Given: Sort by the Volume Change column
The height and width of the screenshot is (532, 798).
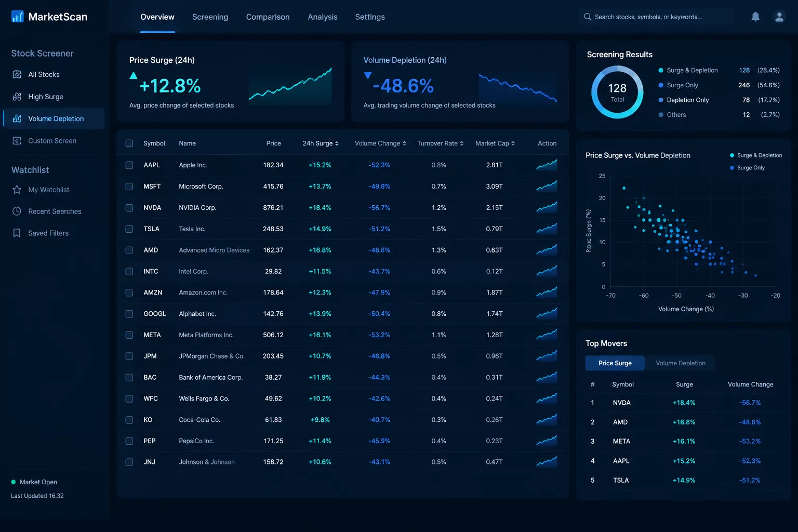Looking at the screenshot, I should pos(380,143).
